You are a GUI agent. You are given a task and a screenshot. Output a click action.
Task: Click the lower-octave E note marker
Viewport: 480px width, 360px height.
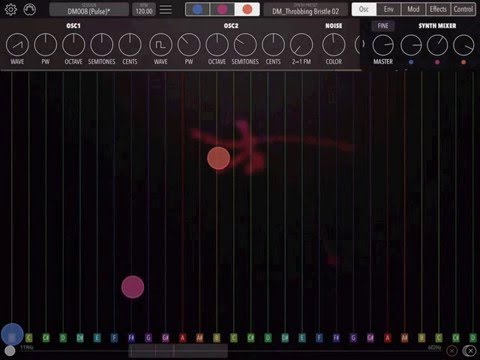click(x=97, y=338)
